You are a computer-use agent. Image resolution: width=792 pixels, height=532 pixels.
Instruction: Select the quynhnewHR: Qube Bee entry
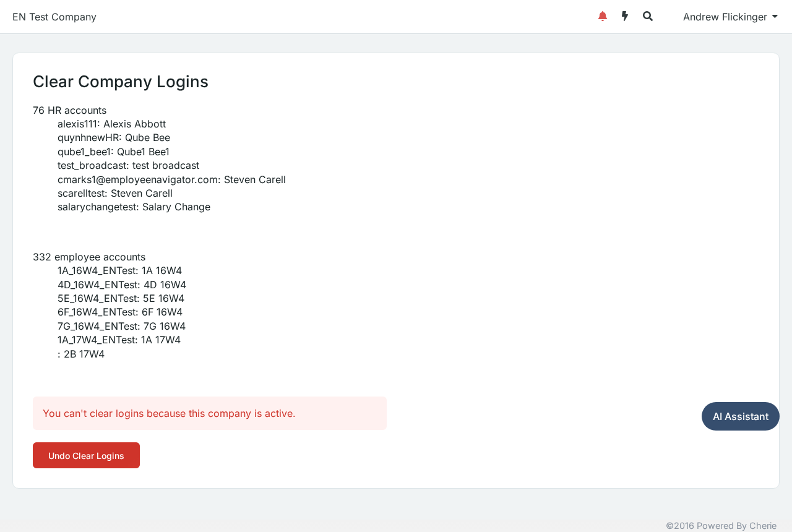tap(114, 137)
